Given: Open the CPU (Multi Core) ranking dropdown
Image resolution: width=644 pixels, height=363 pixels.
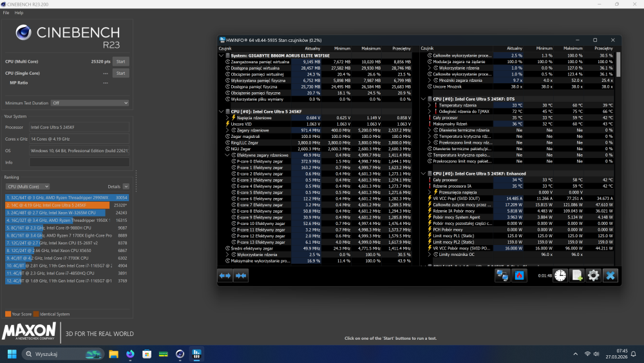Looking at the screenshot, I should pos(28,186).
